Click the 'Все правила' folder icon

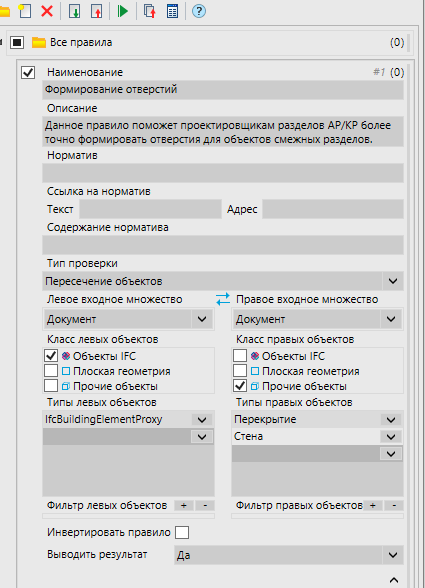click(39, 42)
